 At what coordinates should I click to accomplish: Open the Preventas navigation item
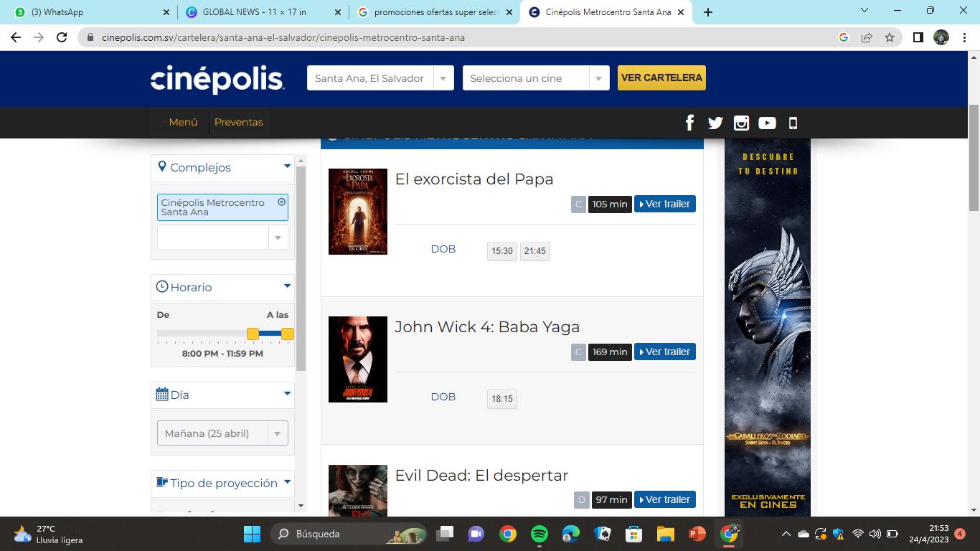pos(239,122)
